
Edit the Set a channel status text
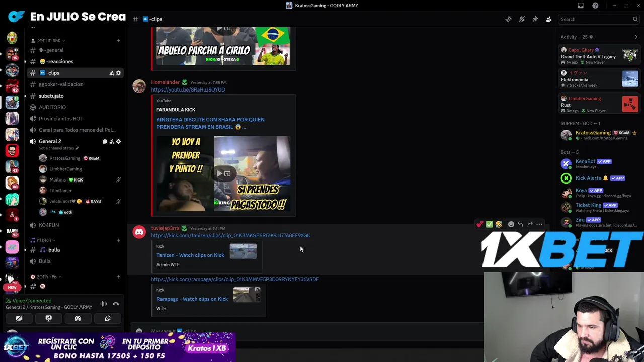pyautogui.click(x=59, y=148)
